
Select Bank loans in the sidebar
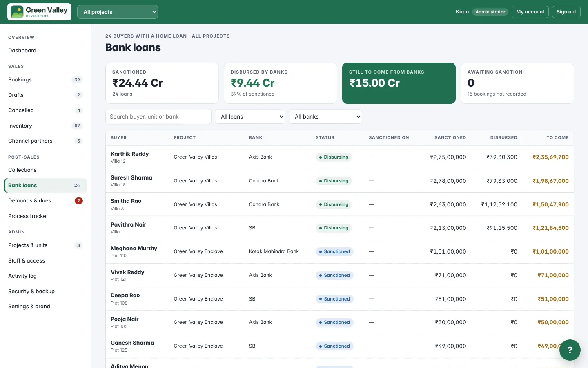point(45,185)
